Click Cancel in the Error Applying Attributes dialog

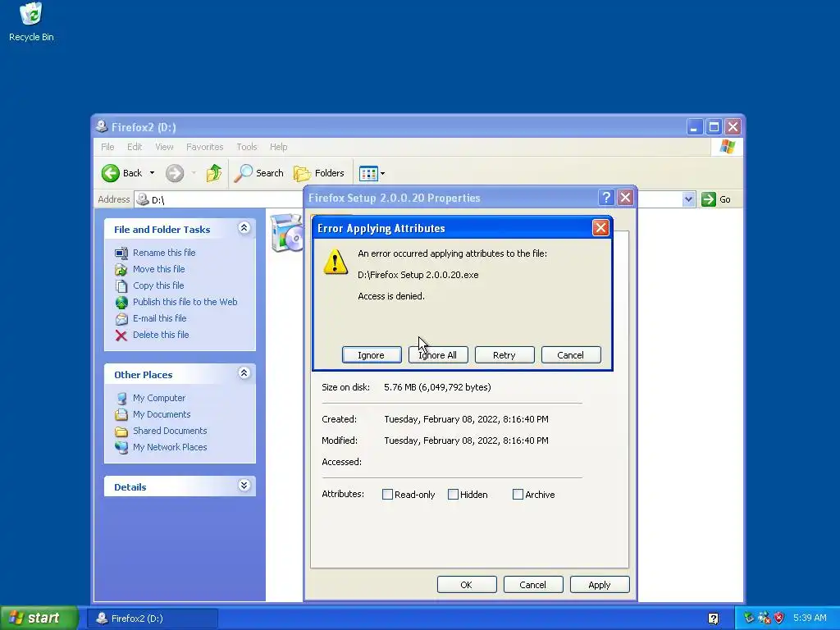(x=571, y=355)
